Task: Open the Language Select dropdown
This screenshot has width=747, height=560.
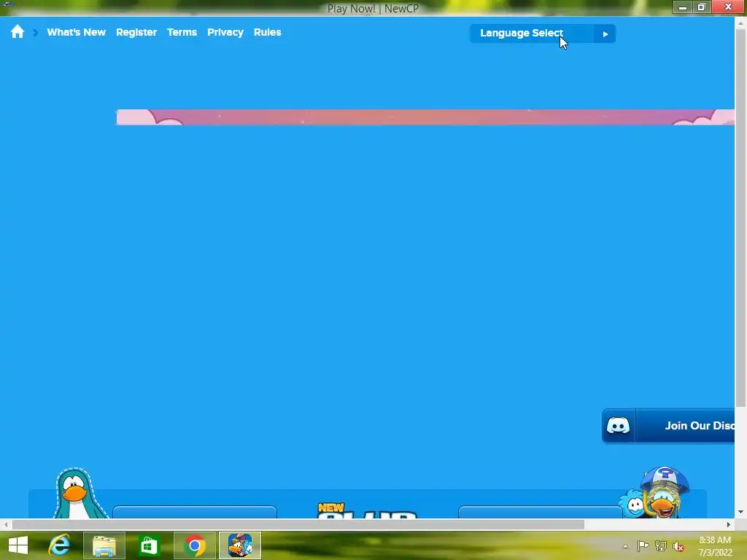Action: [x=542, y=34]
